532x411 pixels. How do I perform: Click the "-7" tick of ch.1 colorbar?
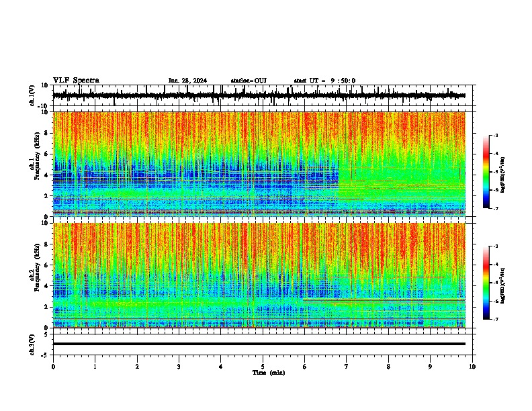pyautogui.click(x=495, y=208)
